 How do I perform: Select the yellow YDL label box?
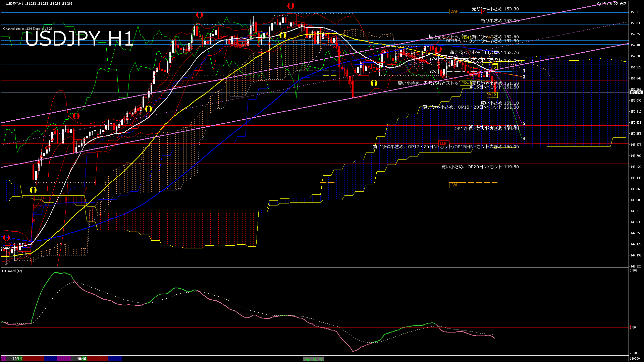click(x=465, y=83)
